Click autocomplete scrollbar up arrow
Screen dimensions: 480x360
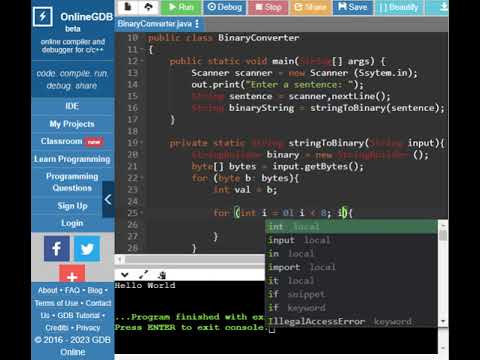pyautogui.click(x=443, y=225)
